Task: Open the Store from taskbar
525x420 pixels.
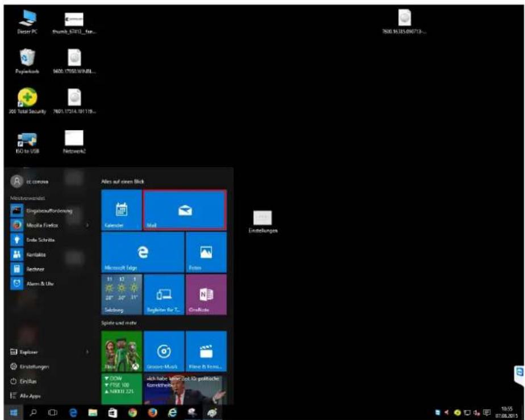Action: [x=113, y=413]
